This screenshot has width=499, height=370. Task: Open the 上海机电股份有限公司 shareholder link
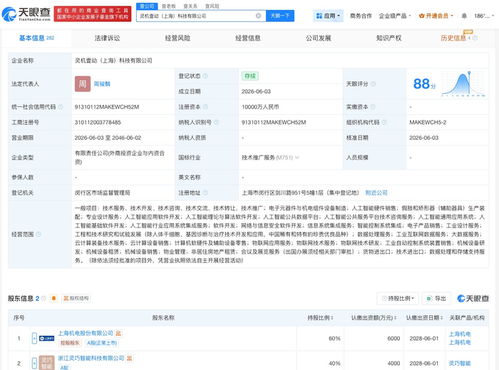coord(86,333)
